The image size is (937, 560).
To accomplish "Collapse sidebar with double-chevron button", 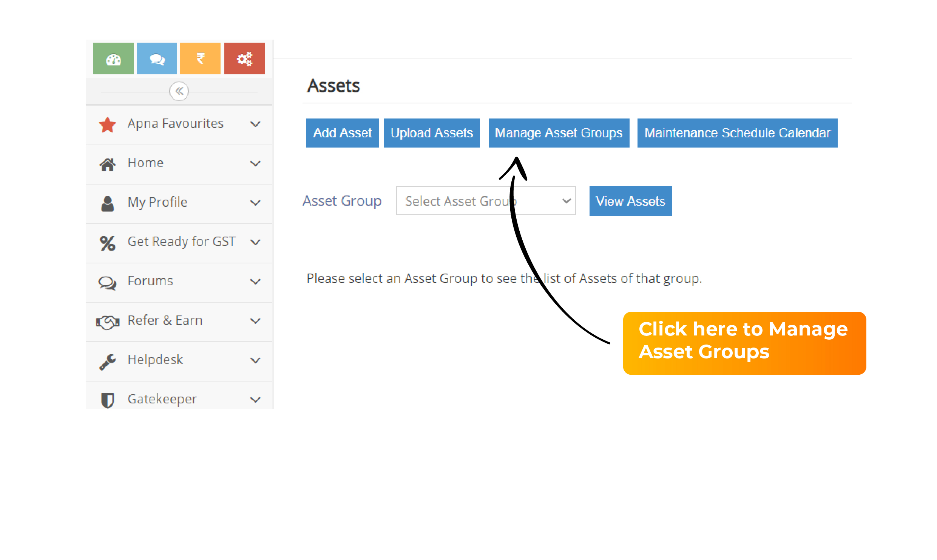I will pos(179,91).
